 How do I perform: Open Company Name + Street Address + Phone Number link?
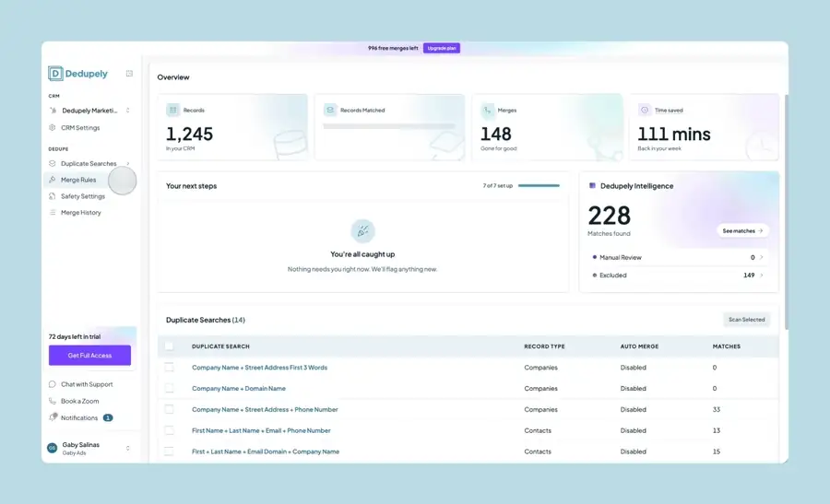(265, 409)
